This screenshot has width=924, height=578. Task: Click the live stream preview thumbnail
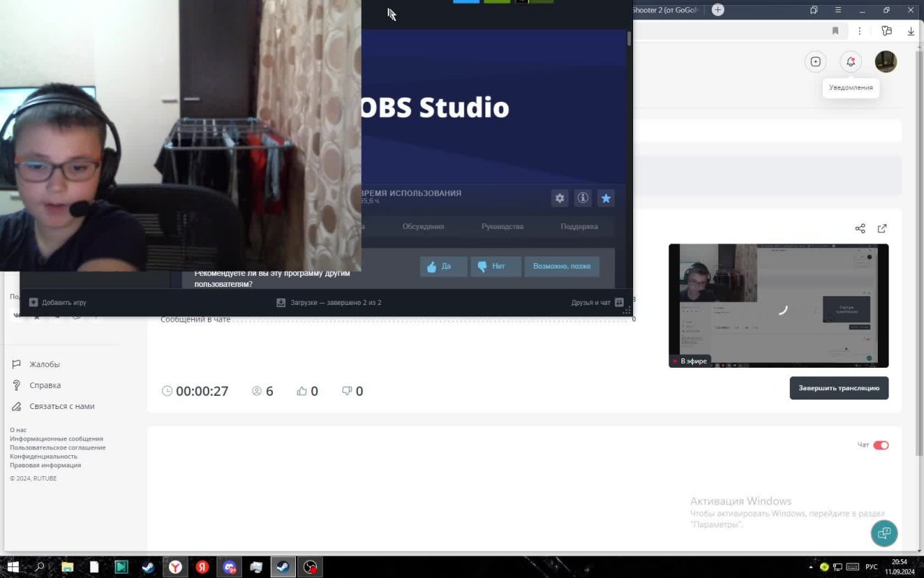click(778, 306)
